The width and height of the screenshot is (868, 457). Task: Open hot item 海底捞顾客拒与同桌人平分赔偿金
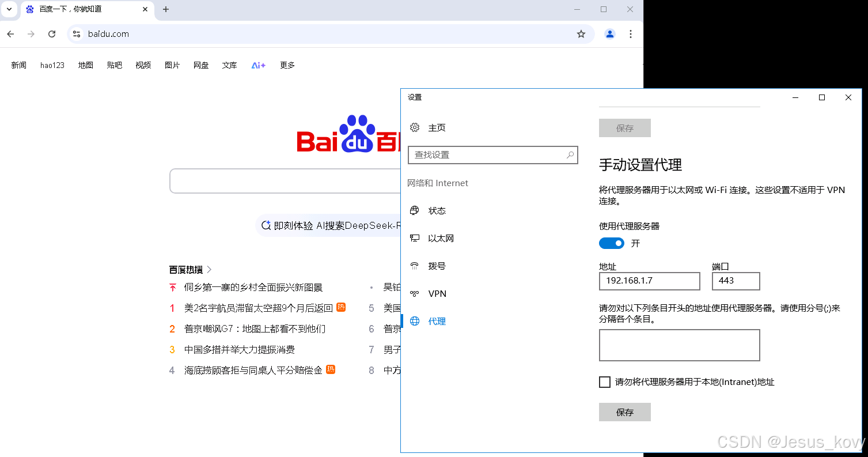pyautogui.click(x=253, y=370)
